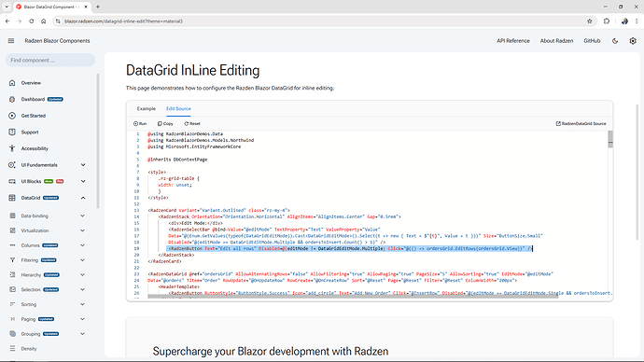Click the Density icon
644x362 pixels.
(x=13, y=349)
